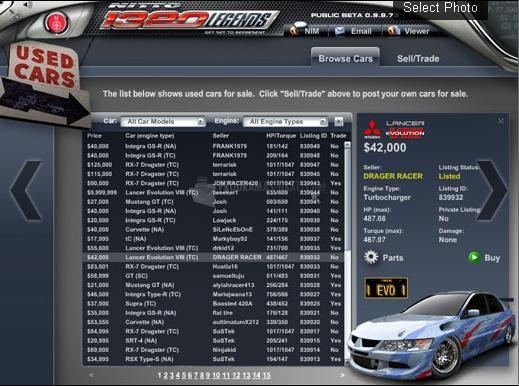The image size is (519, 386).
Task: Open the Email envelope icon
Action: pos(340,31)
